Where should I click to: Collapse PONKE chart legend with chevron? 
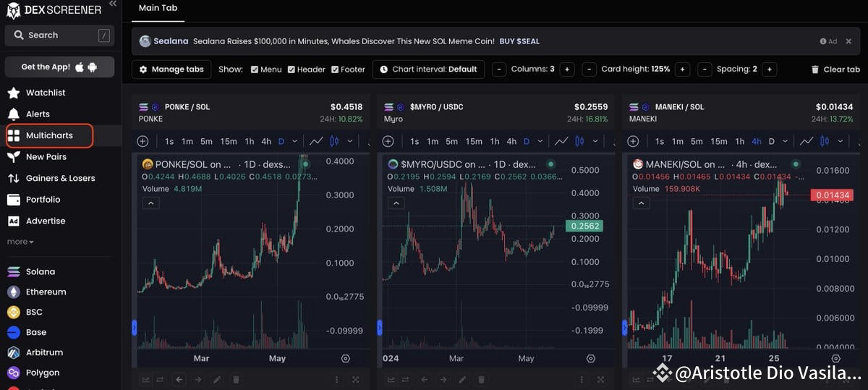pos(150,203)
